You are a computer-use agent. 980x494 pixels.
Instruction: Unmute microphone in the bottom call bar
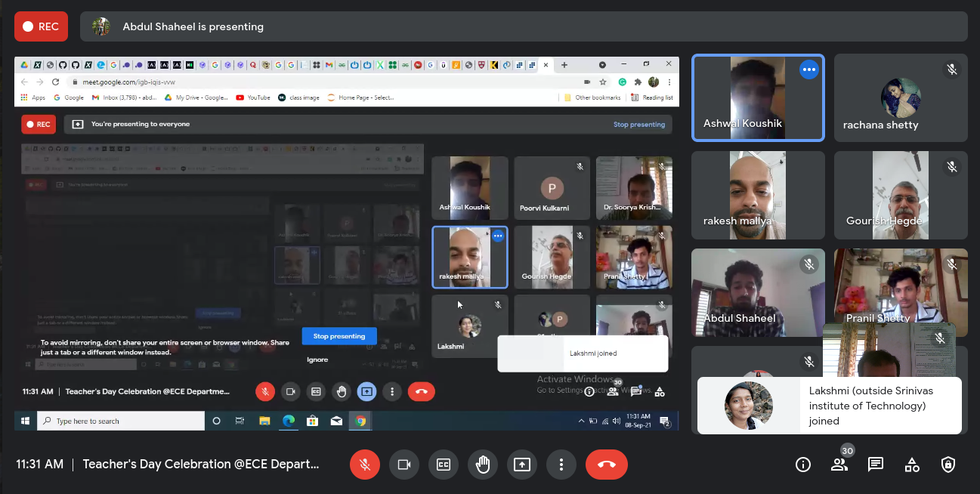point(365,465)
